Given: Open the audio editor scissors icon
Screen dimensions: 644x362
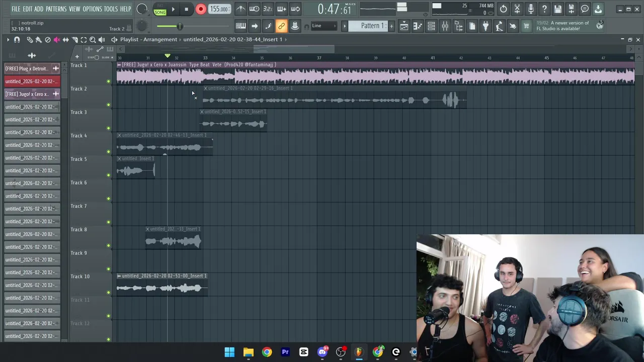Looking at the screenshot, I should pyautogui.click(x=517, y=9).
